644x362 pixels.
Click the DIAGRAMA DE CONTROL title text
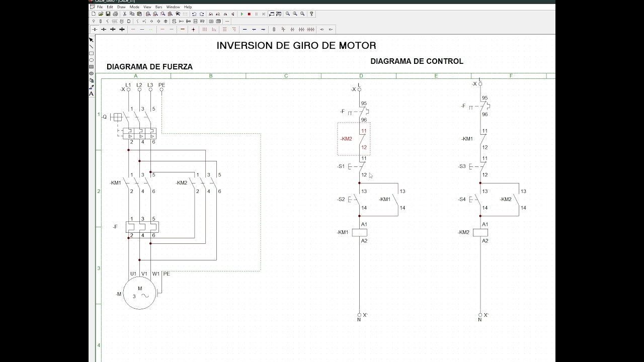[417, 61]
